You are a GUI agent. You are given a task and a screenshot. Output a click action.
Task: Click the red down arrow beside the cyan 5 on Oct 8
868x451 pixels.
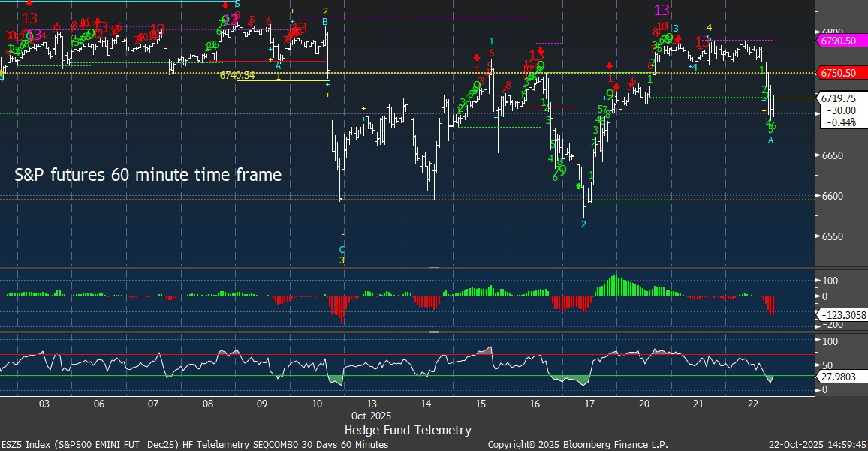coord(226,5)
